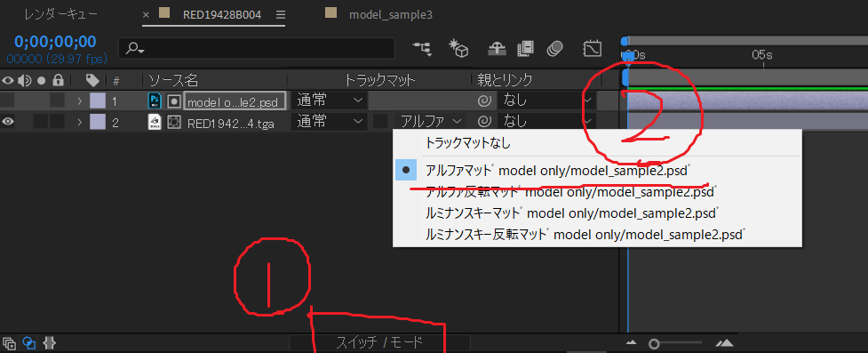Click the TGA file icon on layer 2
The width and height of the screenshot is (868, 353).
(x=155, y=122)
